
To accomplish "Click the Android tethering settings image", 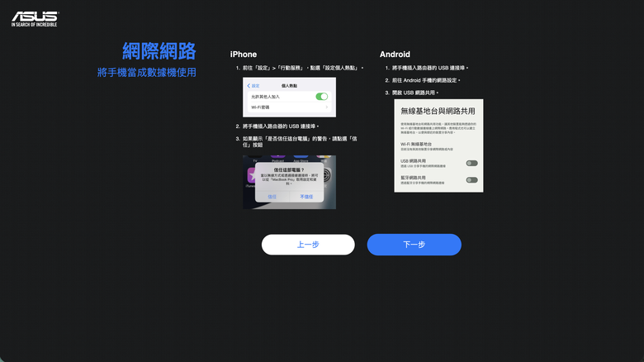I will coord(438,145).
